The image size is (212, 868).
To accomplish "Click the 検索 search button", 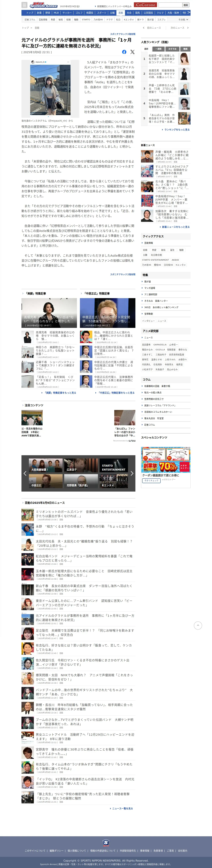I will point(186,5).
